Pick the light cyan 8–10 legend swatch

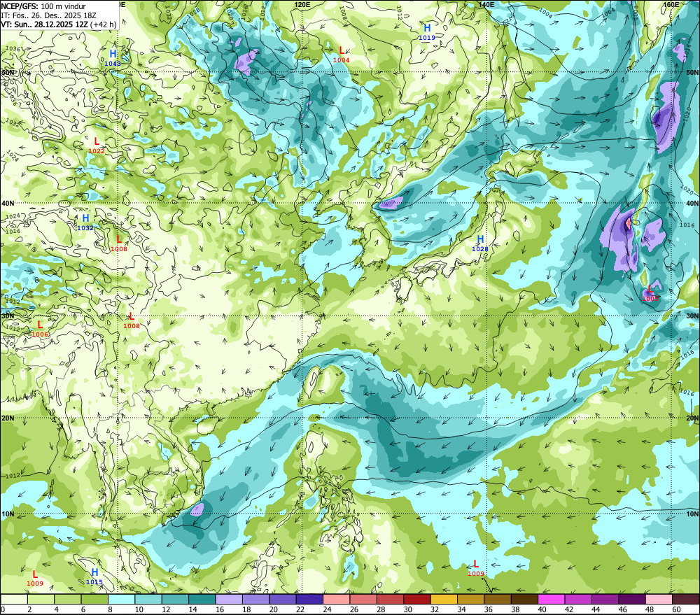tap(121, 599)
